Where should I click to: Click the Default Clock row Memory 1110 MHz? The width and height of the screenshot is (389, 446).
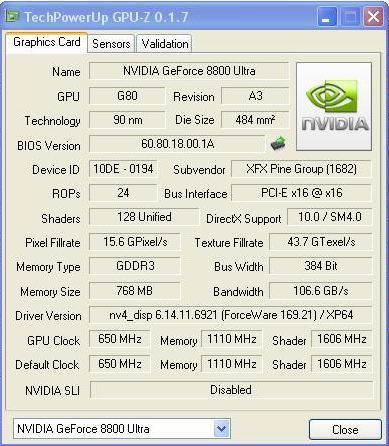pyautogui.click(x=232, y=364)
